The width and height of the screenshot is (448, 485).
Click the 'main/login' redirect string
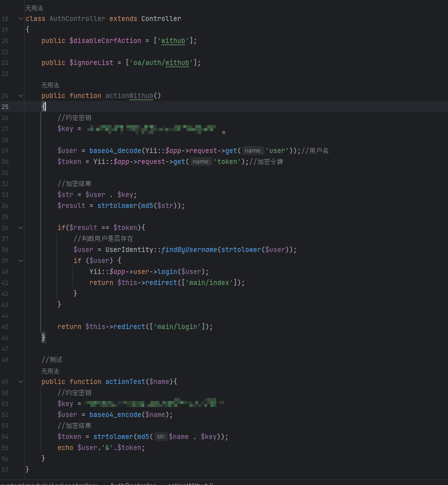tap(177, 326)
